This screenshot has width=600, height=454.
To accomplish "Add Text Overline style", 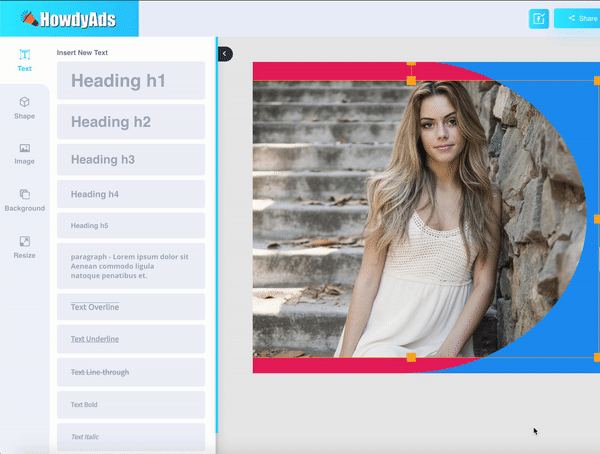I will [131, 307].
